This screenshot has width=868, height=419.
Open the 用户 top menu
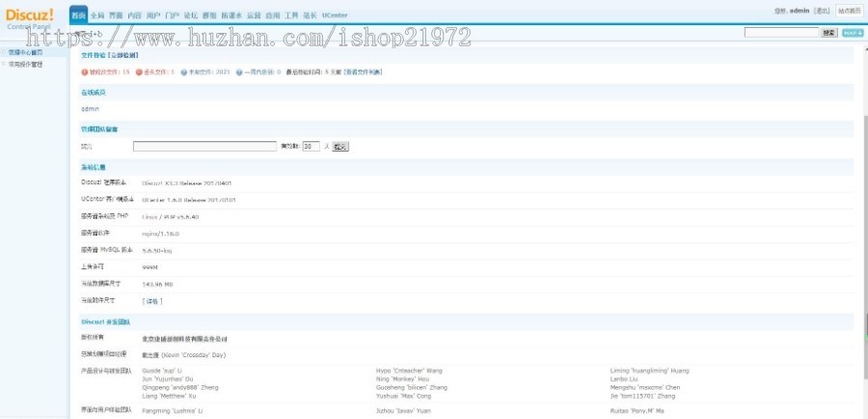point(153,15)
